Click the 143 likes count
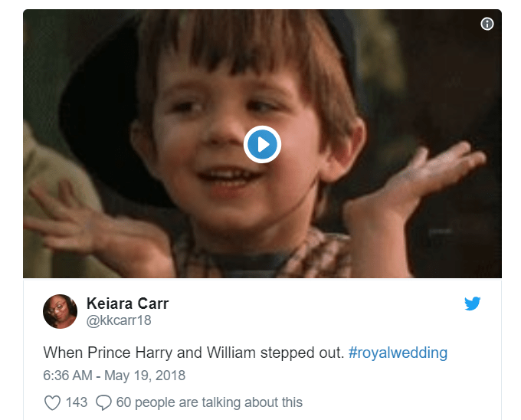The height and width of the screenshot is (420, 521). [77, 402]
